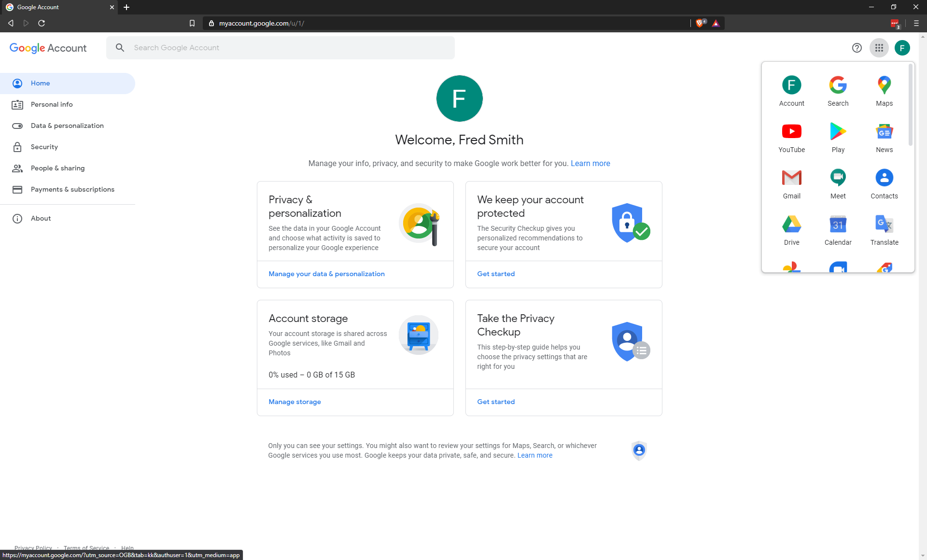The image size is (927, 560).
Task: Click the account storage usage indicator
Action: pyautogui.click(x=312, y=375)
